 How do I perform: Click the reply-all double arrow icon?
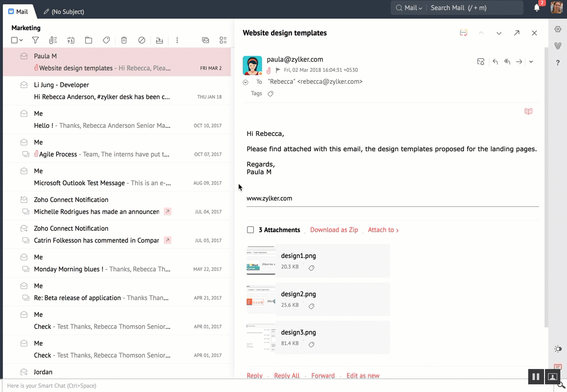pyautogui.click(x=507, y=62)
